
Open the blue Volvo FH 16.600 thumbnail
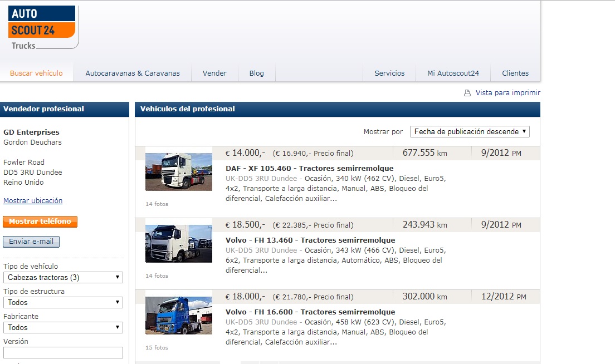pyautogui.click(x=178, y=316)
